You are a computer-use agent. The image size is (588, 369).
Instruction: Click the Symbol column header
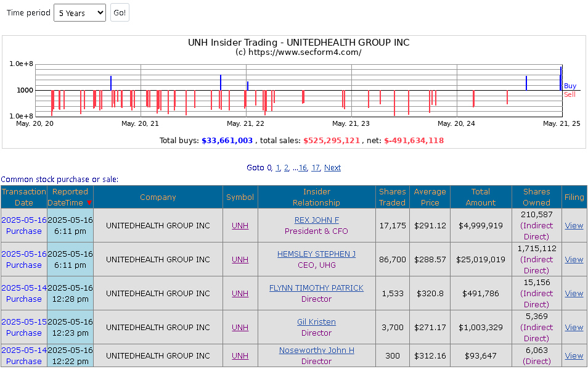pos(240,197)
